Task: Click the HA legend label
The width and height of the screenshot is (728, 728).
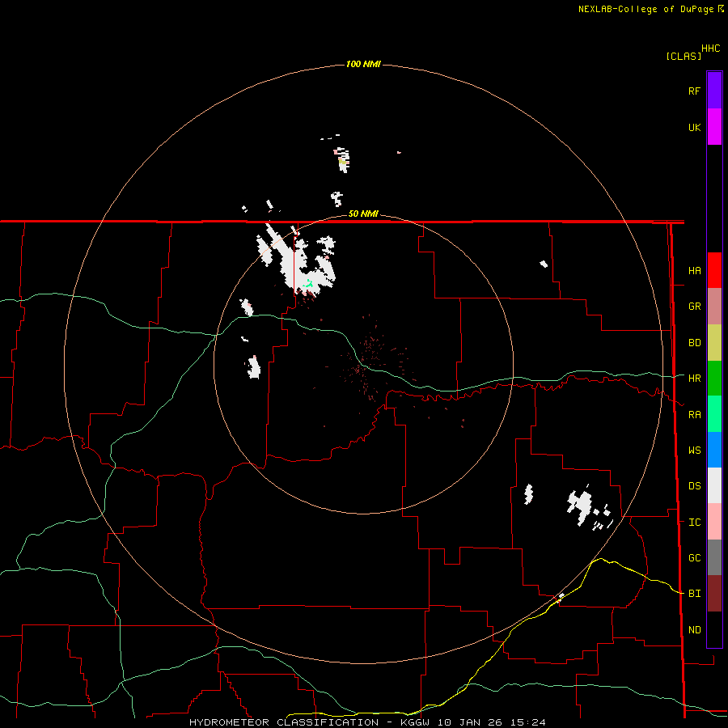Action: point(694,271)
